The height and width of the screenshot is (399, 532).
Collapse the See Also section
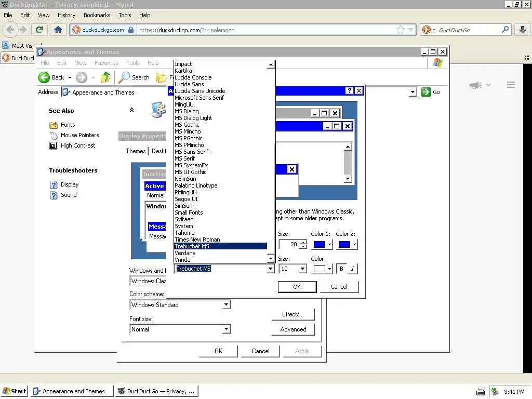(x=131, y=110)
